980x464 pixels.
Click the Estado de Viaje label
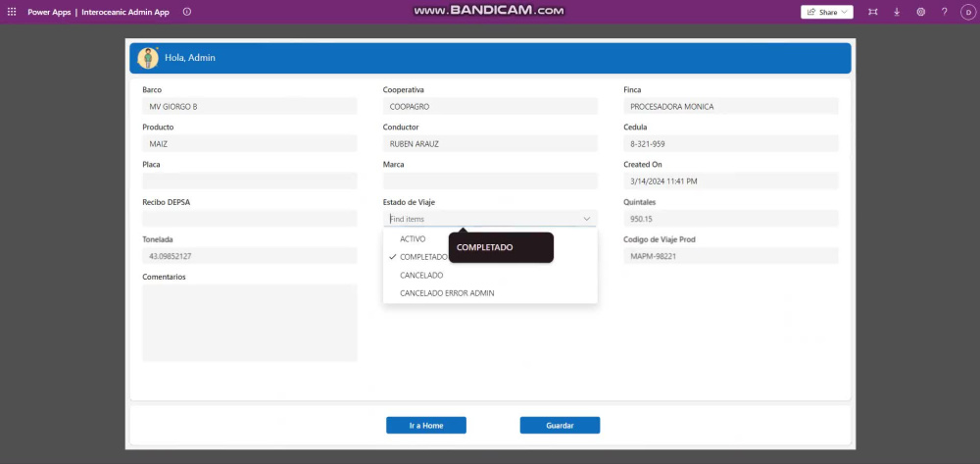click(x=410, y=202)
